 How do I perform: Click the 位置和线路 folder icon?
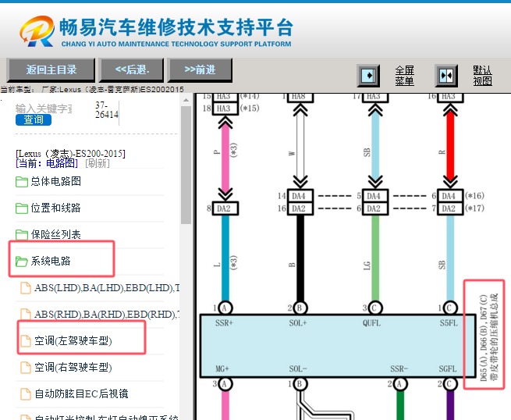[x=22, y=208]
